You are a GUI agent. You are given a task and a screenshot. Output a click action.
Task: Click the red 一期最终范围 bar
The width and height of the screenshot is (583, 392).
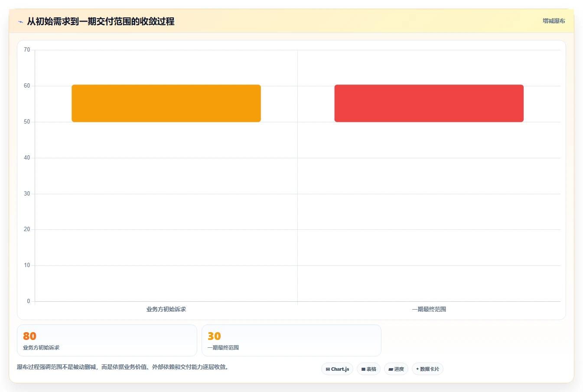pos(429,103)
